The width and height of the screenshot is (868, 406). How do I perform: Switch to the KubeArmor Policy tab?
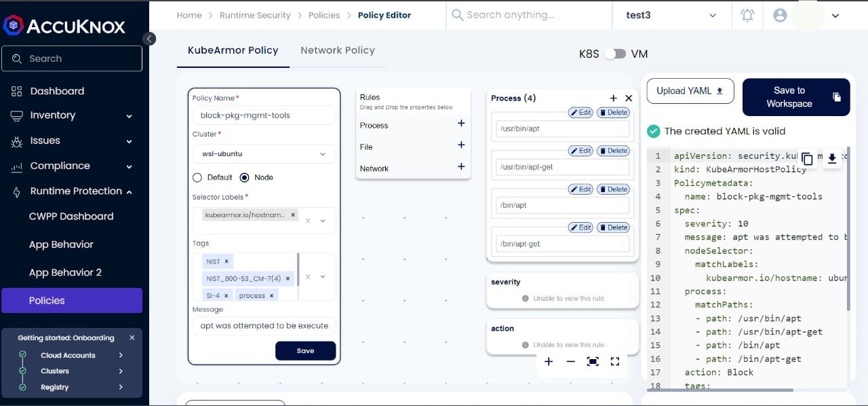coord(233,50)
